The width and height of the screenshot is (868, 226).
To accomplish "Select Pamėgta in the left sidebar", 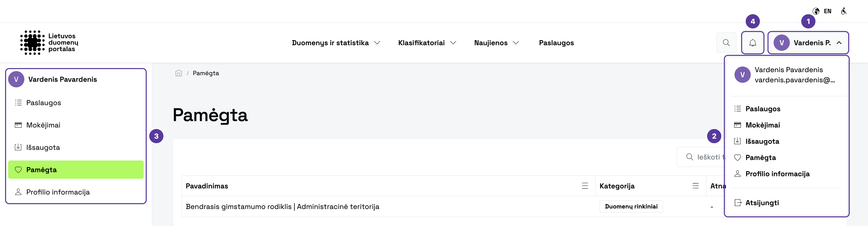I will point(76,170).
